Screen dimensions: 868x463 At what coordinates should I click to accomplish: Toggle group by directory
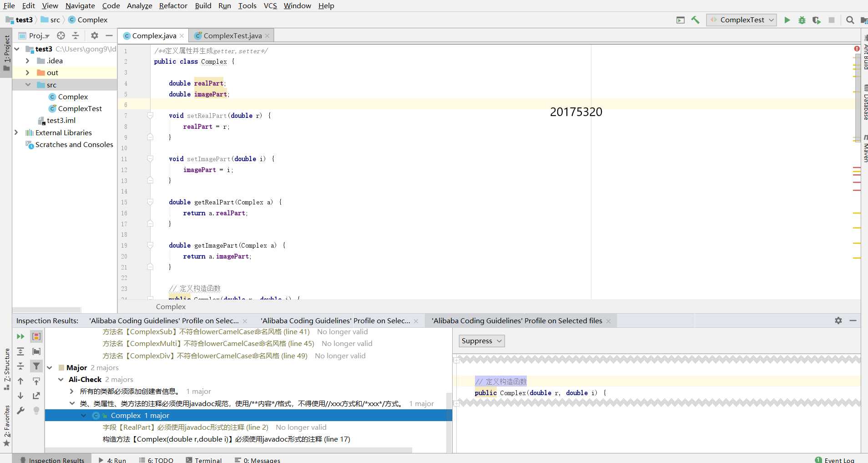(36, 351)
